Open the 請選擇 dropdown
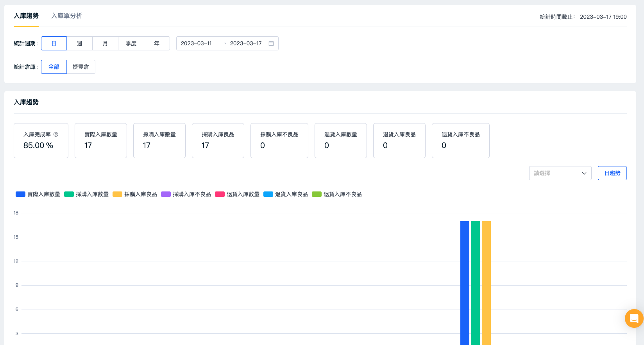The height and width of the screenshot is (345, 644). point(560,173)
